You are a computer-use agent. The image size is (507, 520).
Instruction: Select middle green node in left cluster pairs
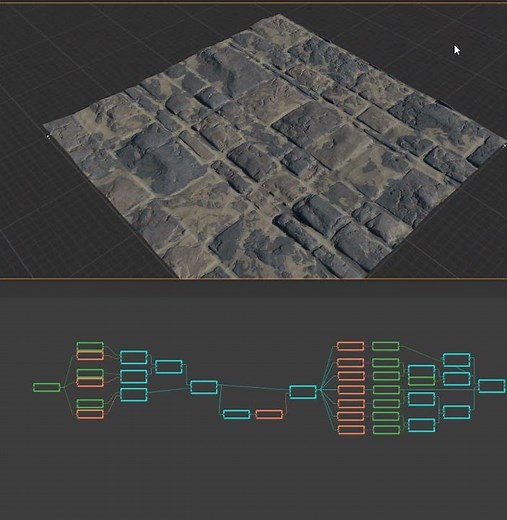[90, 373]
